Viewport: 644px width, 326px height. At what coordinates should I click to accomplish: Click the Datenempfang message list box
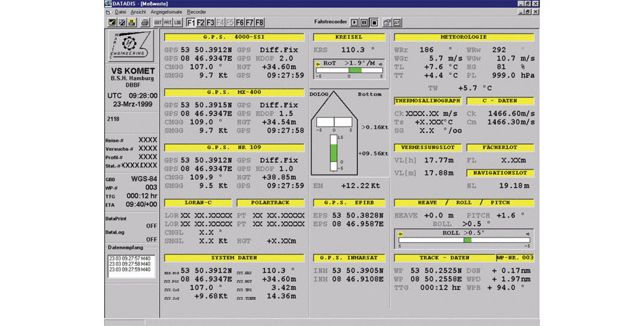click(131, 266)
